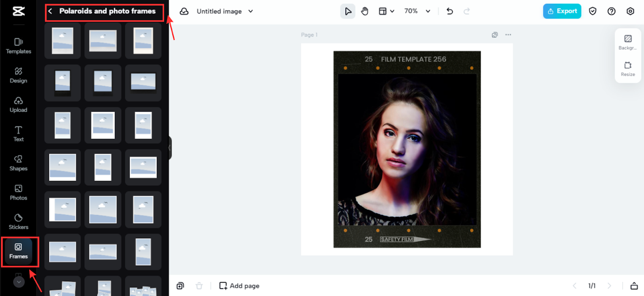The height and width of the screenshot is (296, 644).
Task: Select the white square frame, third row middle
Action: coord(103,125)
